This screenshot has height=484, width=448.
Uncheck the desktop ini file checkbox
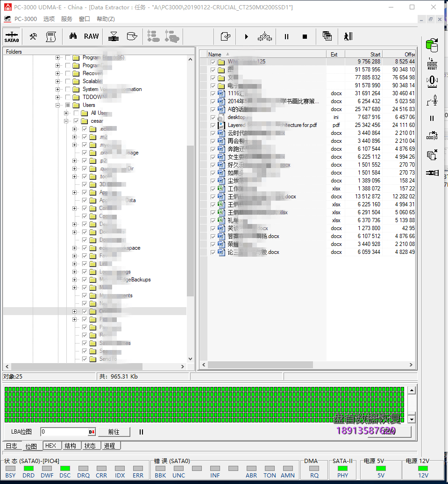tap(213, 117)
